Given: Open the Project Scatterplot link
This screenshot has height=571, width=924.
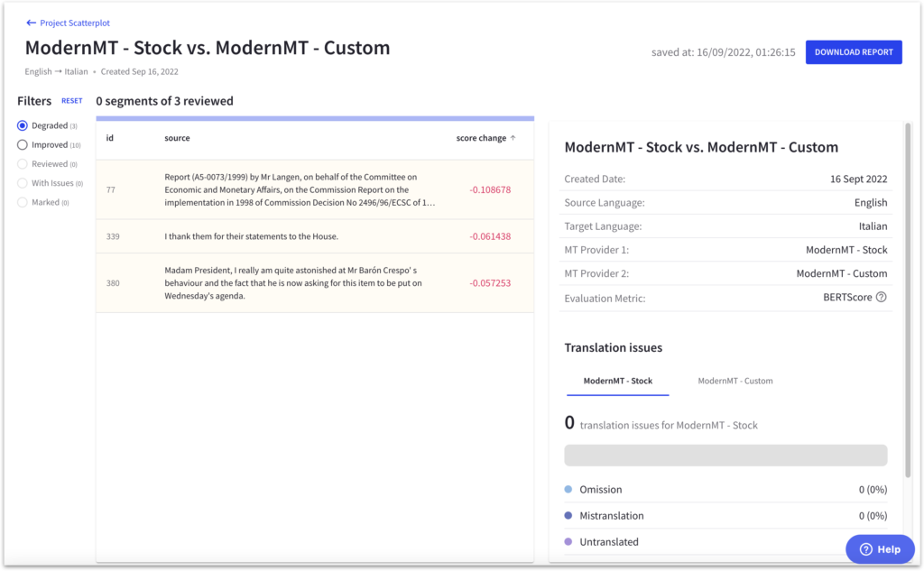Looking at the screenshot, I should click(75, 23).
